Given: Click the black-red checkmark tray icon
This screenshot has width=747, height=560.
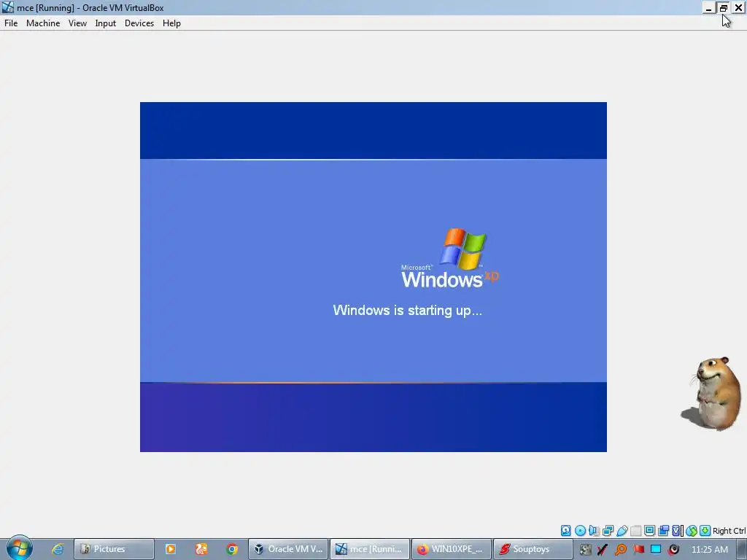Looking at the screenshot, I should (603, 550).
